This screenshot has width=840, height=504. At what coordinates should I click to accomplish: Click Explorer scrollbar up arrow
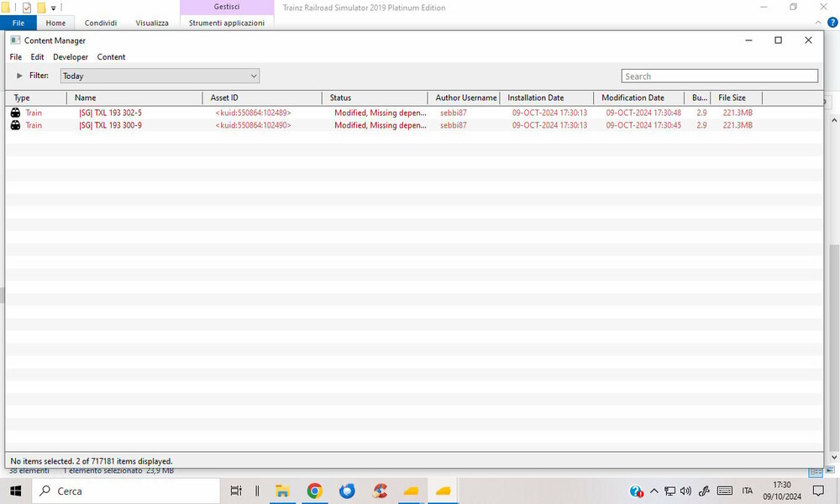point(834,121)
